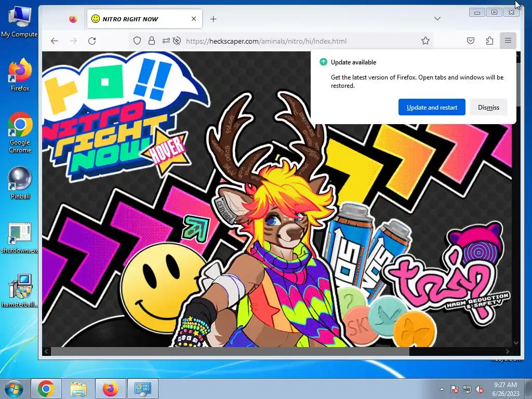Open site permissions icon in address bar
This screenshot has width=532, height=399.
tap(166, 41)
